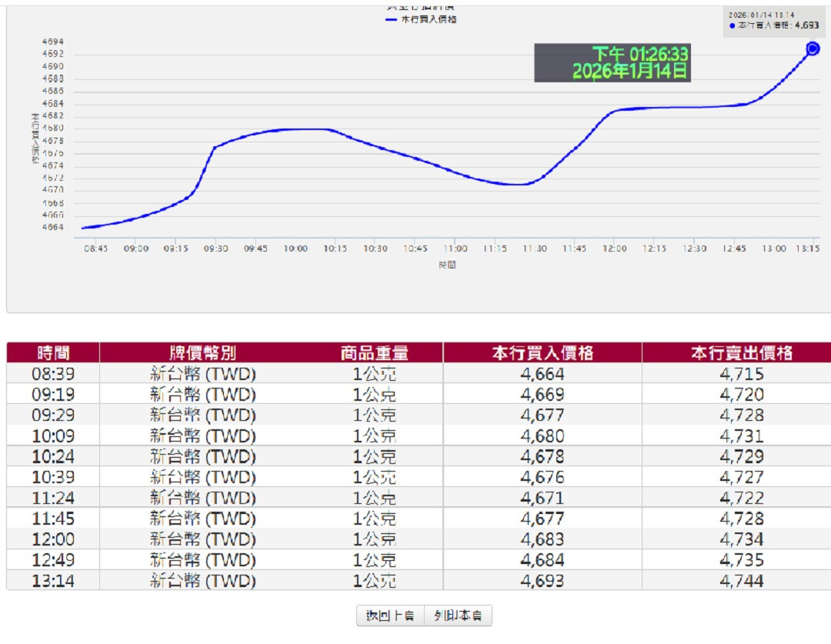Click the sell price 4,744 cell
This screenshot has width=831, height=644.
pyautogui.click(x=741, y=581)
